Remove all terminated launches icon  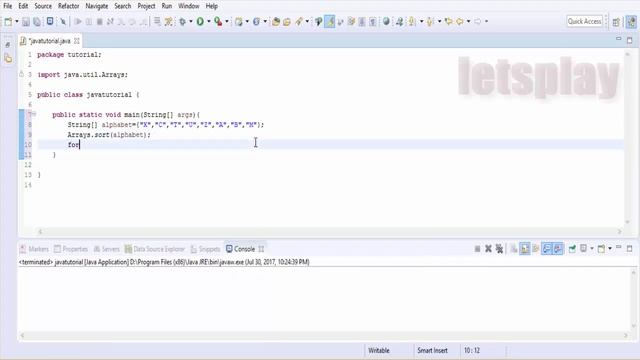pyautogui.click(x=499, y=249)
